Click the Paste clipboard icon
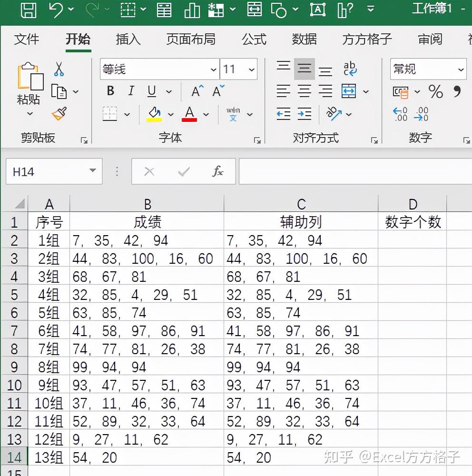 pyautogui.click(x=30, y=76)
